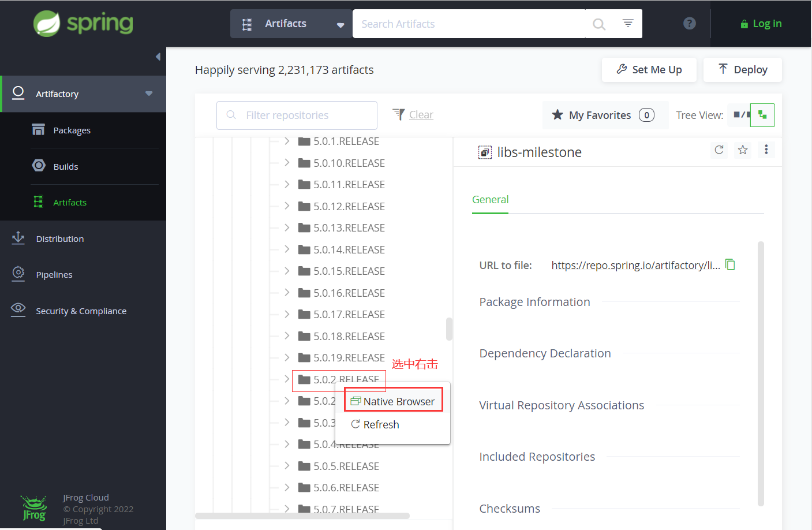Click the Artifacts sidebar icon

pyautogui.click(x=38, y=202)
